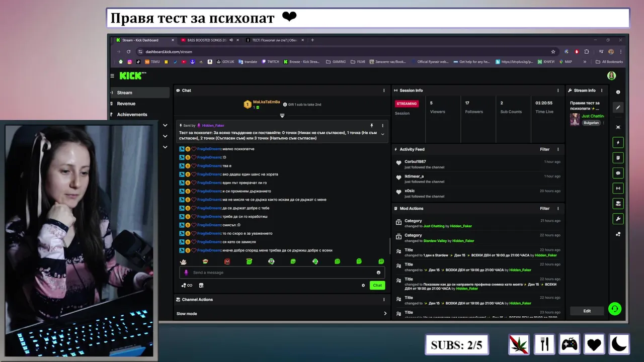This screenshot has height=362, width=644.
Task: Open the green headset support button
Action: (614, 309)
